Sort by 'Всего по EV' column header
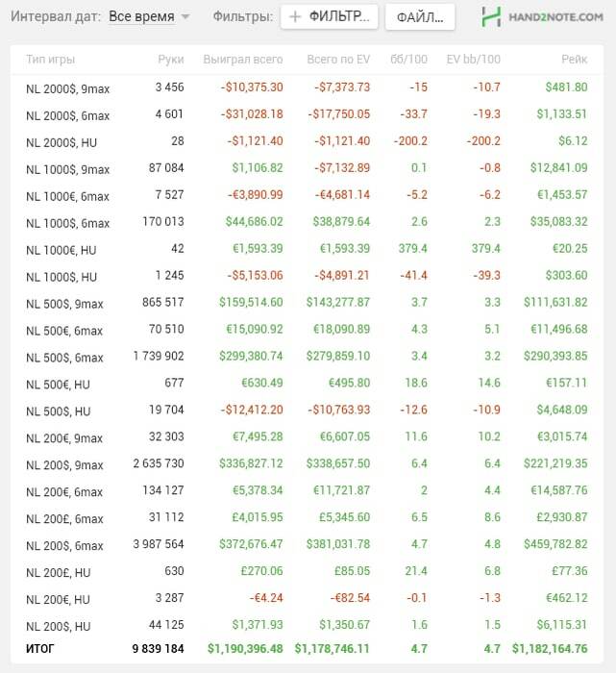Viewport: 616px width, 673px height. pyautogui.click(x=338, y=60)
